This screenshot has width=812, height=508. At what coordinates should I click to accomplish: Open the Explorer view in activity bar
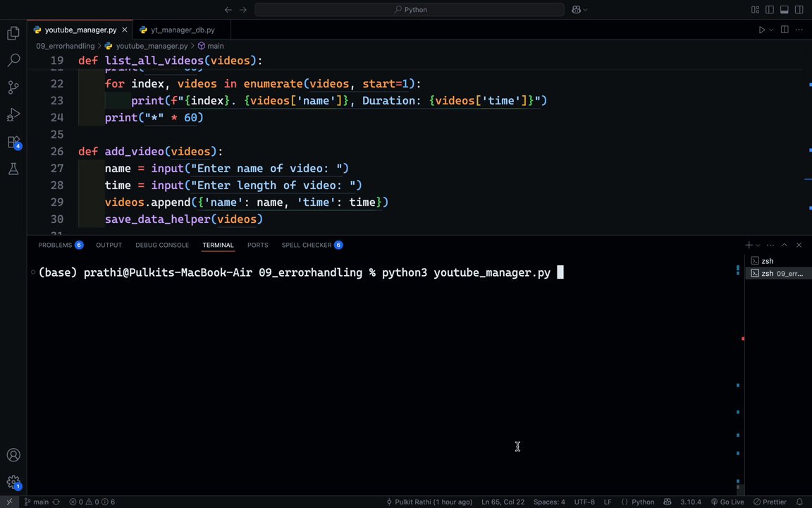pyautogui.click(x=13, y=33)
